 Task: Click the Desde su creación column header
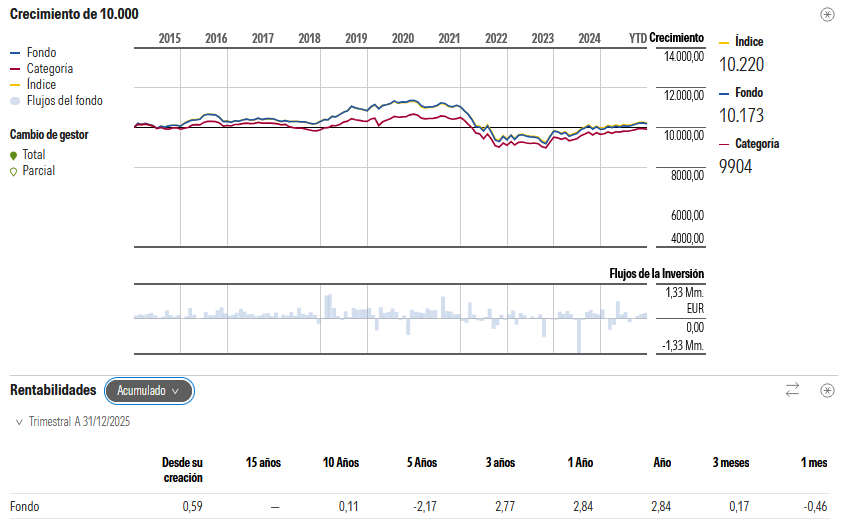(182, 470)
